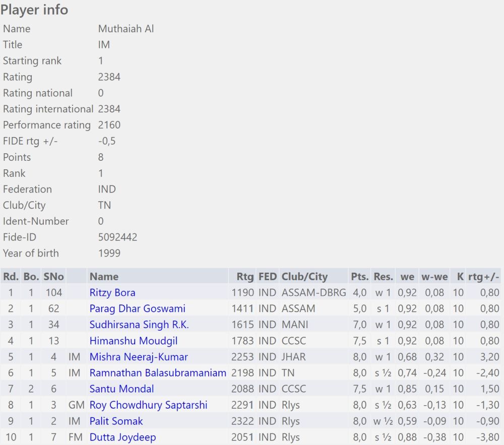Click the Player info heading
Image resolution: width=504 pixels, height=445 pixels.
point(34,10)
